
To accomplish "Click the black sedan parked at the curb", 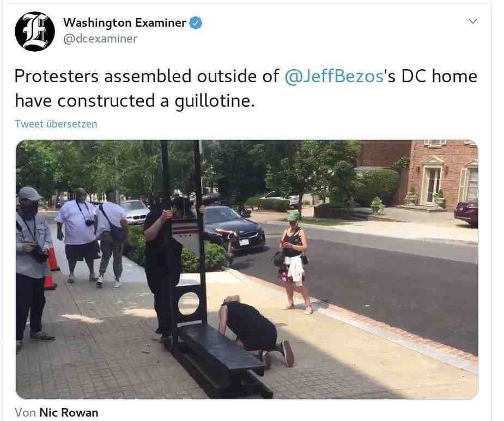I will pos(234,229).
